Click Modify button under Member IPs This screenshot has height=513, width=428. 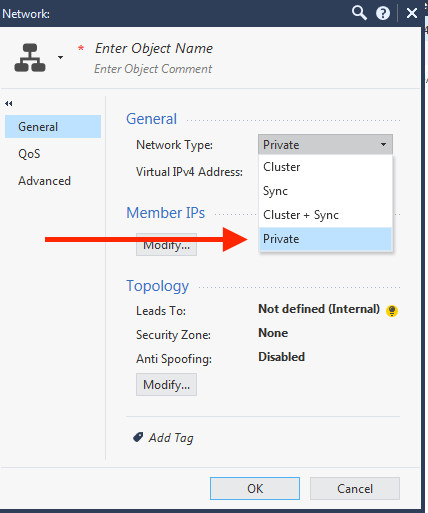(x=166, y=245)
